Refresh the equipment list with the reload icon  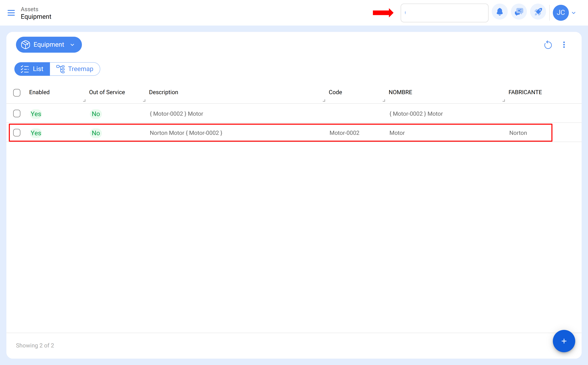pyautogui.click(x=548, y=45)
